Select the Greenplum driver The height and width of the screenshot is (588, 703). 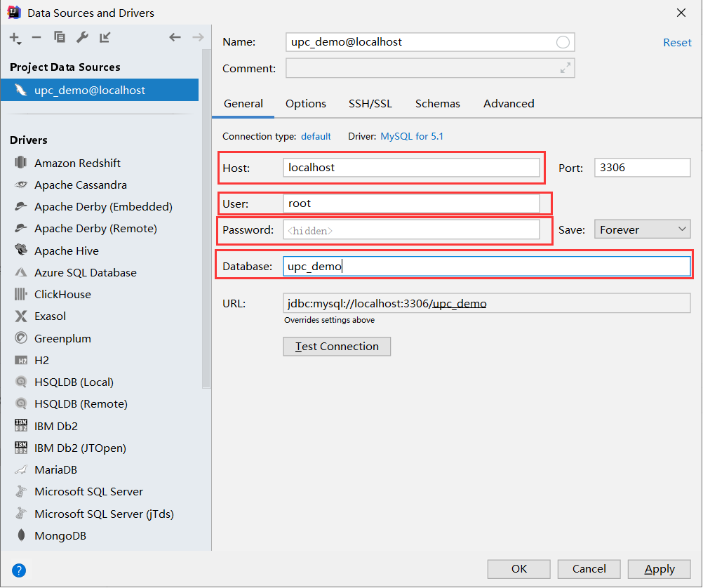click(62, 339)
